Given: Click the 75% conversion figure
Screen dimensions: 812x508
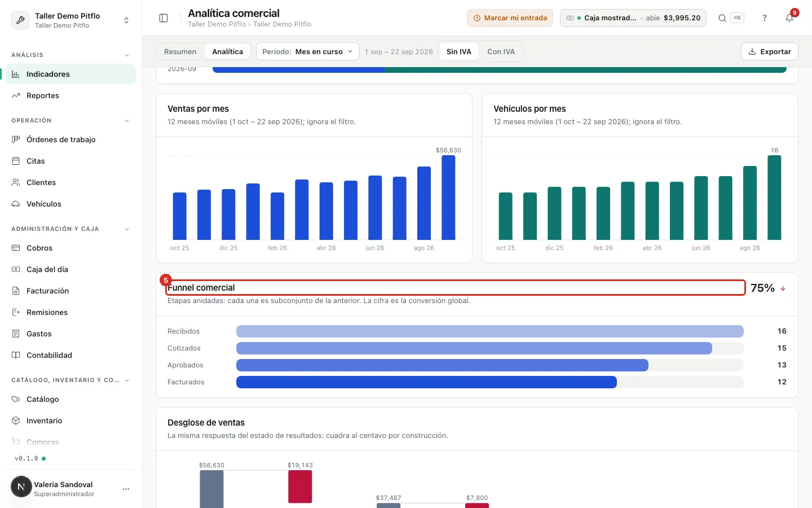Looking at the screenshot, I should pyautogui.click(x=762, y=288).
